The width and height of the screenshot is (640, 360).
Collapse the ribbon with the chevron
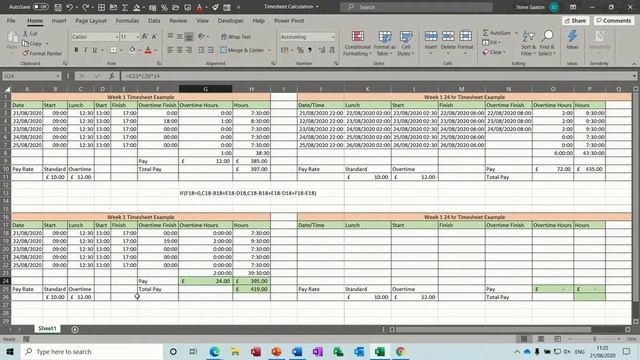(x=634, y=64)
